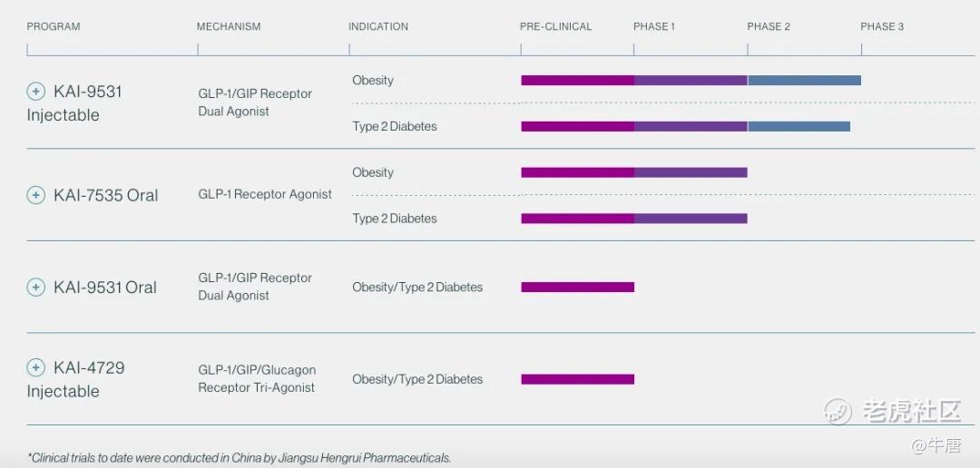
Task: Click the GLP-1 Receptor Agonist mechanism text
Action: 265,194
